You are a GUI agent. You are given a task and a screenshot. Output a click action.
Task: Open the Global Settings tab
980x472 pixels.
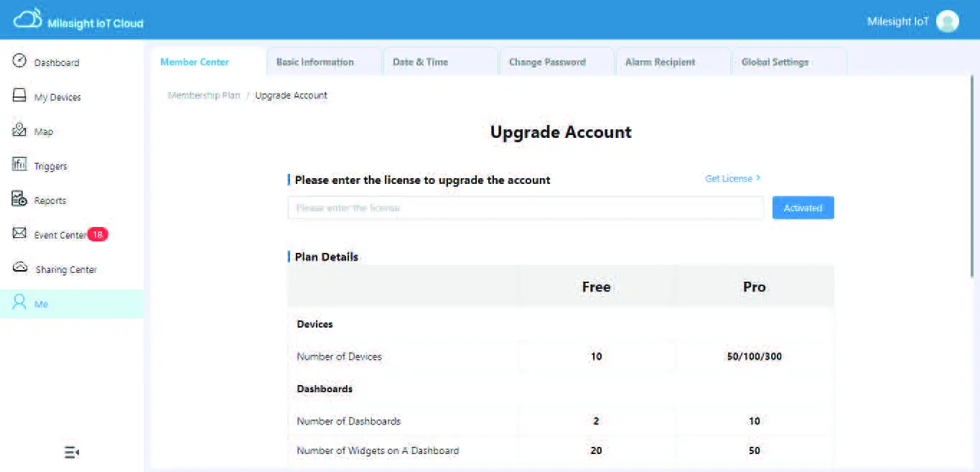click(x=775, y=63)
